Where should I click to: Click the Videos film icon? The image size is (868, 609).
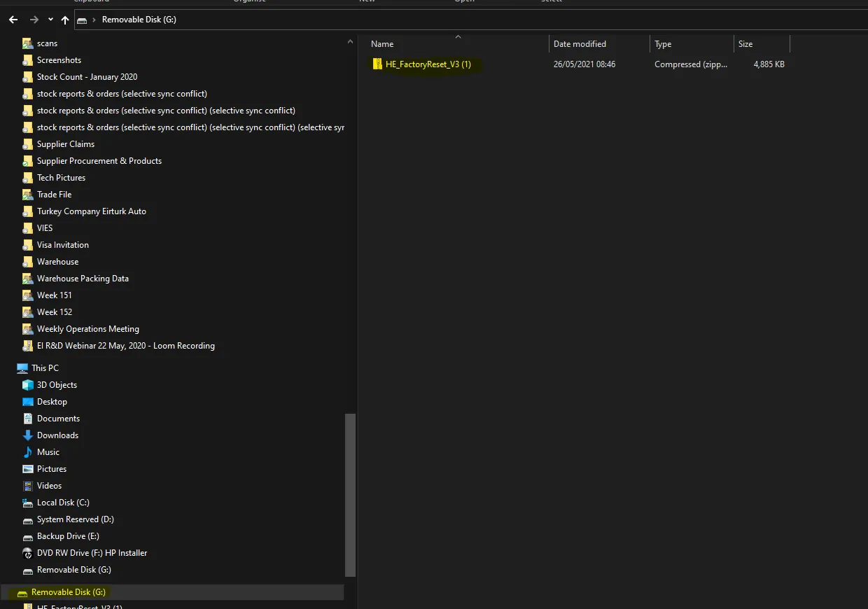point(27,486)
